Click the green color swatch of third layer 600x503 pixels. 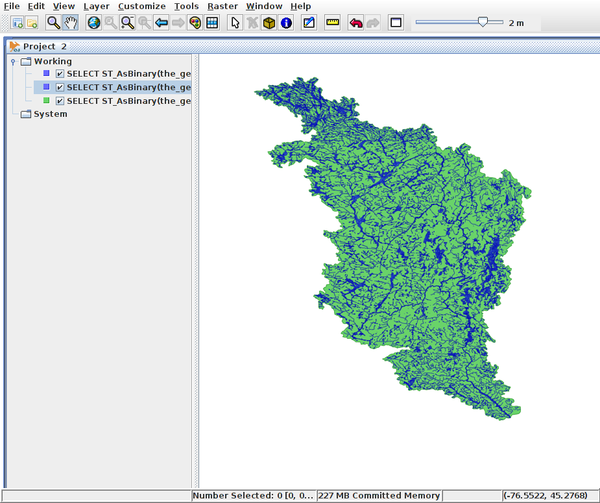point(46,101)
